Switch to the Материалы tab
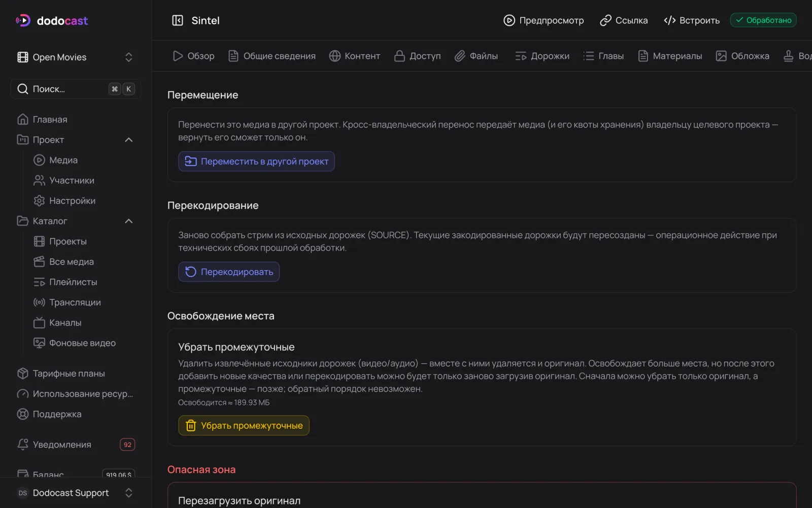The image size is (812, 508). click(x=670, y=56)
